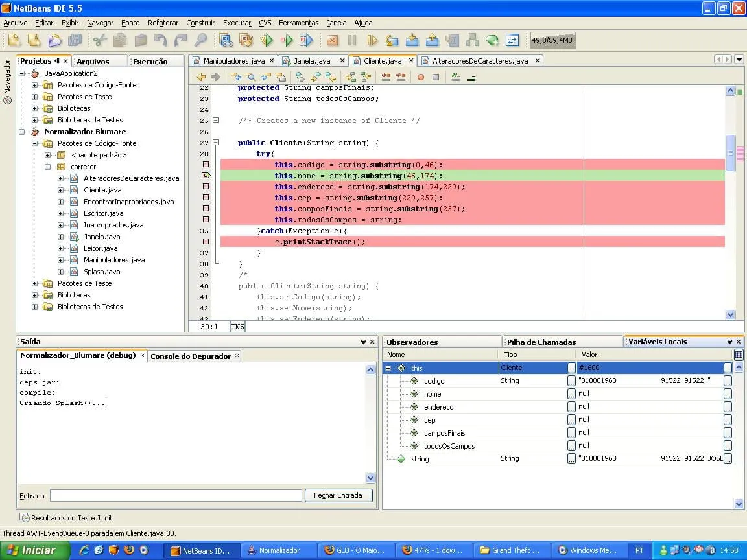Viewport: 747px width, 560px height.
Task: Start macro recording with red circle icon
Action: [x=420, y=76]
